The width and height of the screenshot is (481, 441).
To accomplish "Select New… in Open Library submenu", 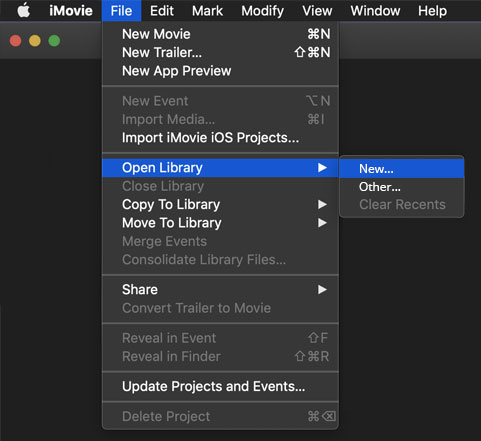I will pyautogui.click(x=402, y=169).
